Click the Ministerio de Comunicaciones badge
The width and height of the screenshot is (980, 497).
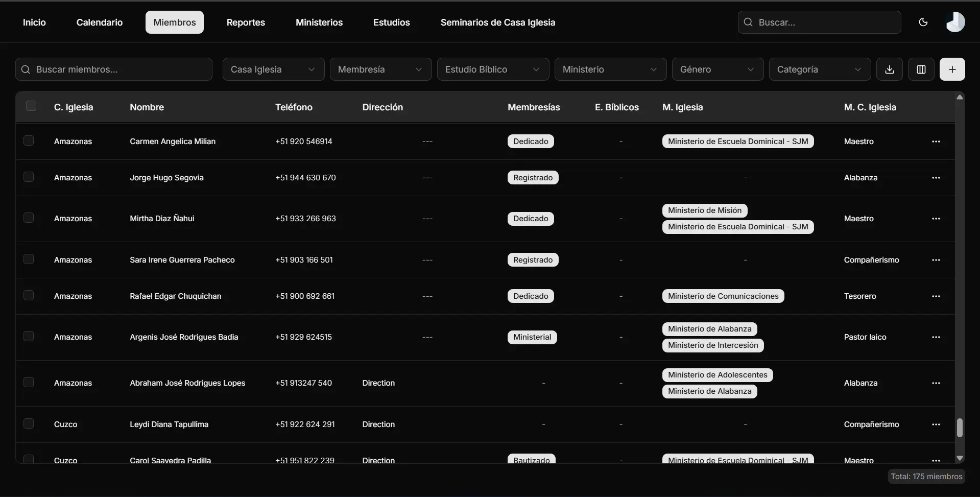pos(723,296)
